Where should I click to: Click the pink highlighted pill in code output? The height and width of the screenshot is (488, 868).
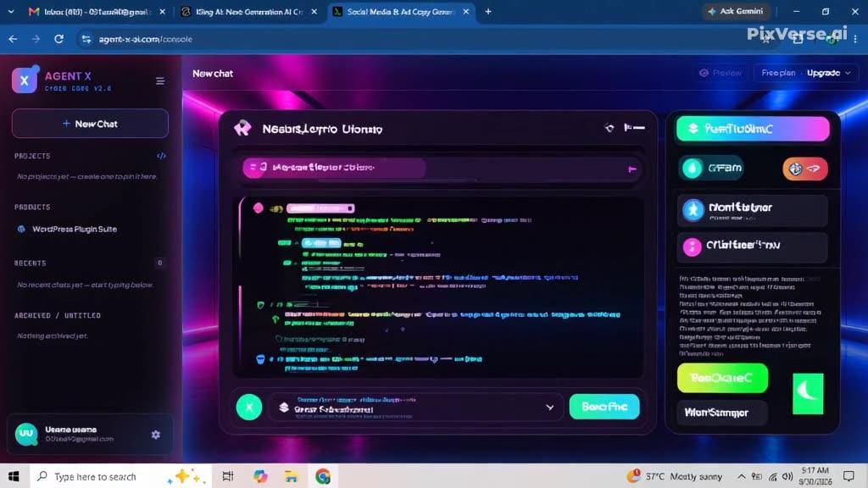tap(320, 208)
